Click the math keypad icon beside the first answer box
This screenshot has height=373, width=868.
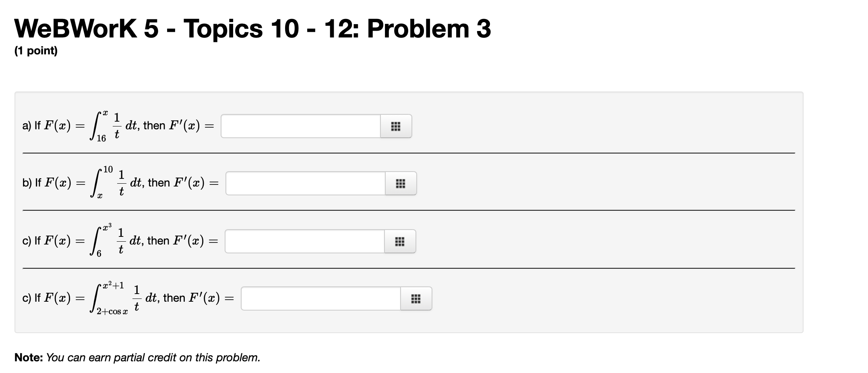(396, 126)
